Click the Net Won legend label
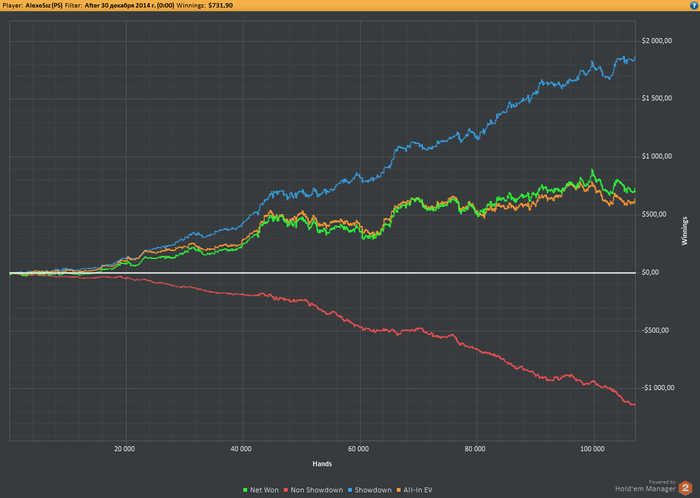The image size is (700, 498). (264, 490)
